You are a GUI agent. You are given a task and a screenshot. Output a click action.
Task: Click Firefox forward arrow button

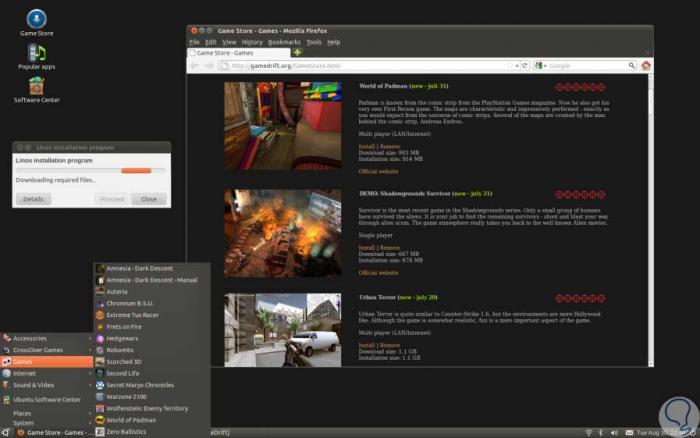(209, 66)
